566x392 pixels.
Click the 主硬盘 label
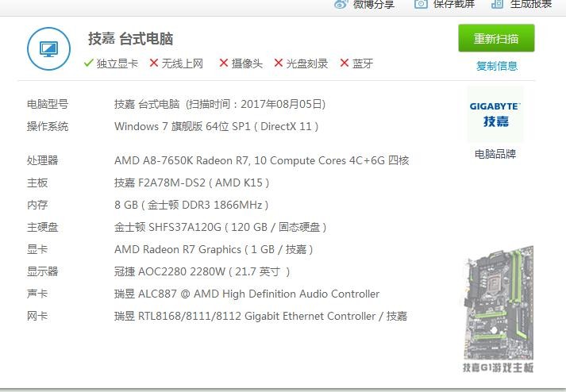point(43,227)
